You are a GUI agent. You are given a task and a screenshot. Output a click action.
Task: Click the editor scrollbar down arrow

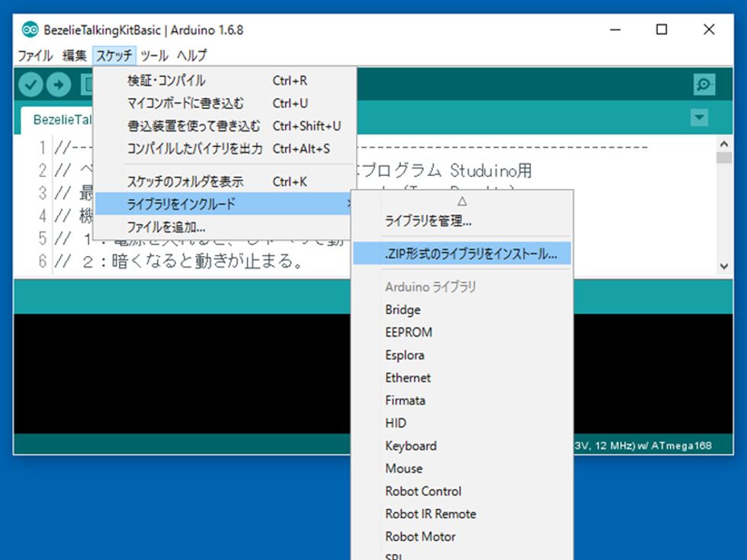click(x=723, y=266)
